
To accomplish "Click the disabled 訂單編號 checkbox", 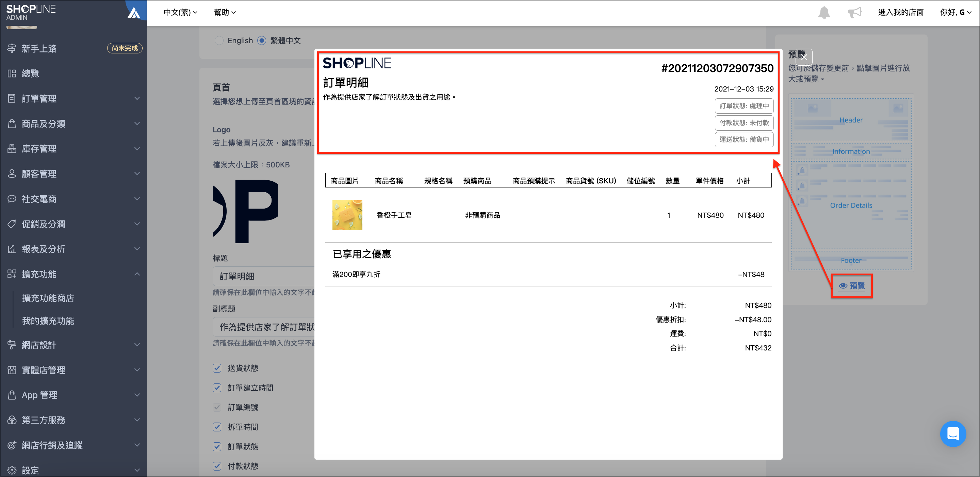I will click(217, 407).
